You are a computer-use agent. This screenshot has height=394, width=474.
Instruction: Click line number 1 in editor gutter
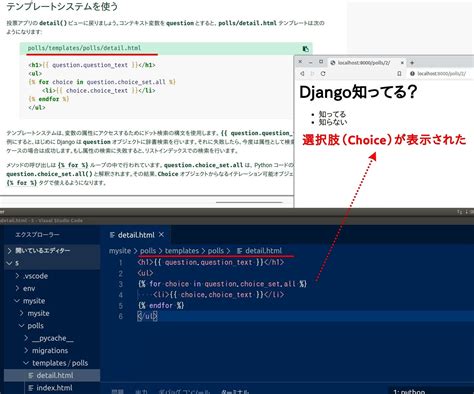(121, 263)
